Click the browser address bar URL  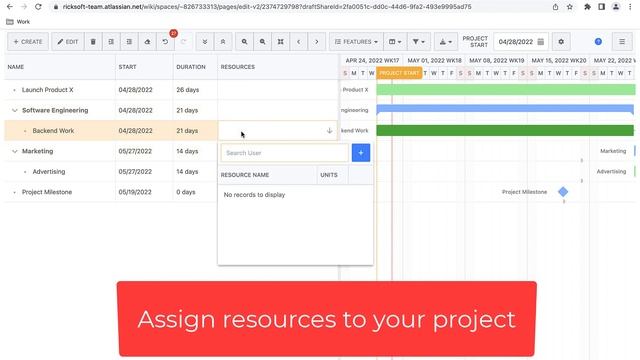267,7
